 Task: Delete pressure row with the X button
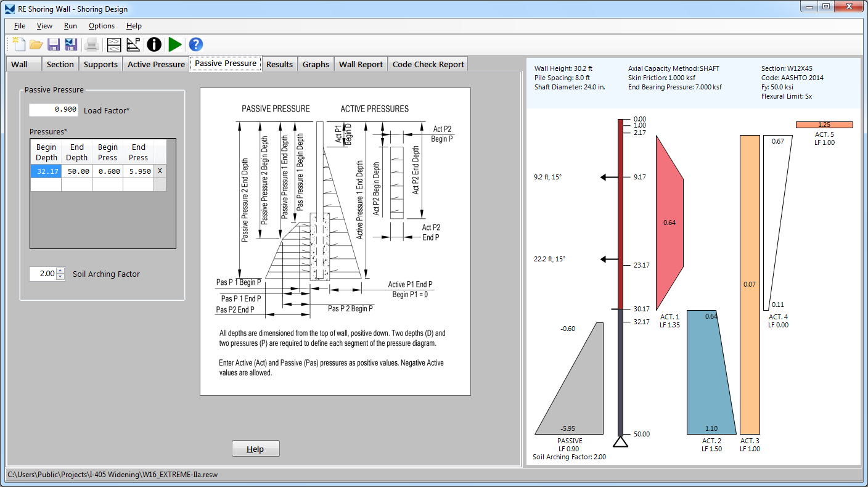tap(160, 171)
